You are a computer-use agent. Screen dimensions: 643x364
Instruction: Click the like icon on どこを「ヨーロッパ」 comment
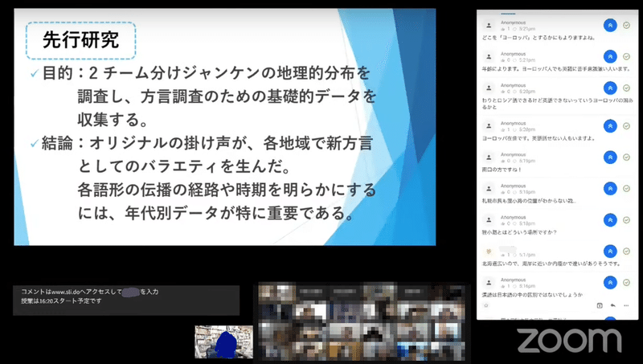[x=503, y=29]
